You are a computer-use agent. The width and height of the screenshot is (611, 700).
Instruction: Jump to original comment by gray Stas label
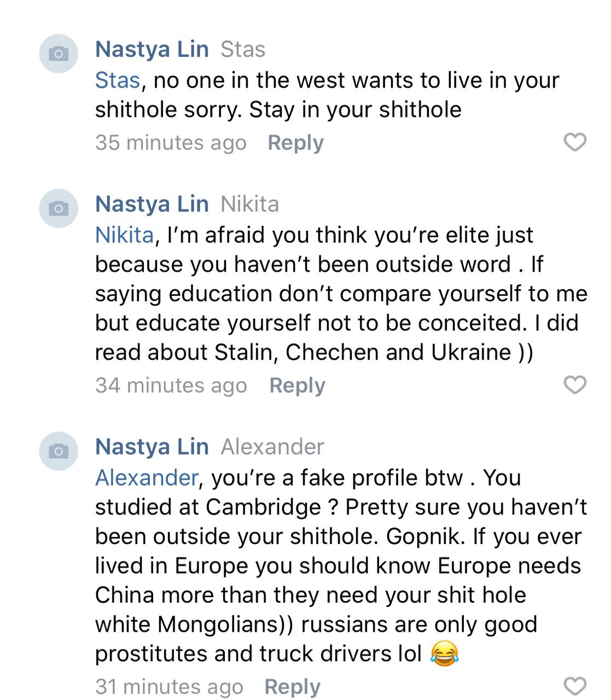pos(243,50)
